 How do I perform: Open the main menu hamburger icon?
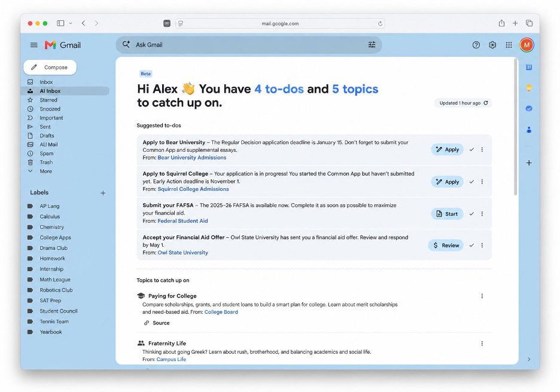pos(34,45)
